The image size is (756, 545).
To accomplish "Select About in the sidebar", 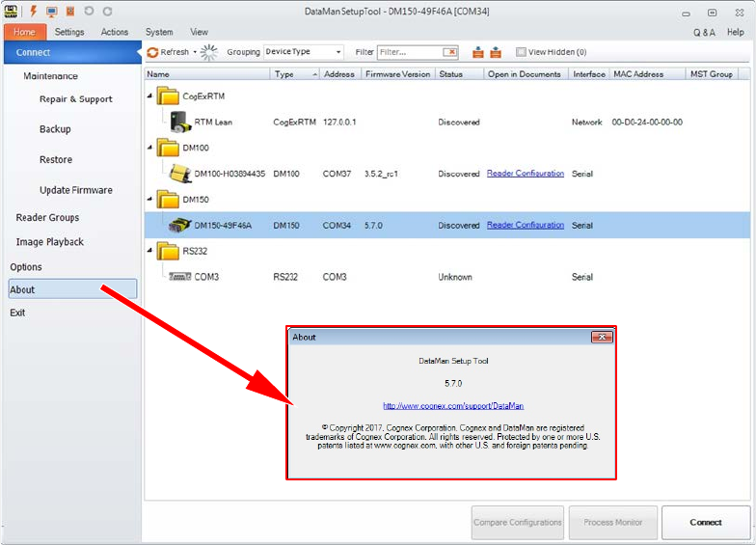I will click(x=72, y=289).
